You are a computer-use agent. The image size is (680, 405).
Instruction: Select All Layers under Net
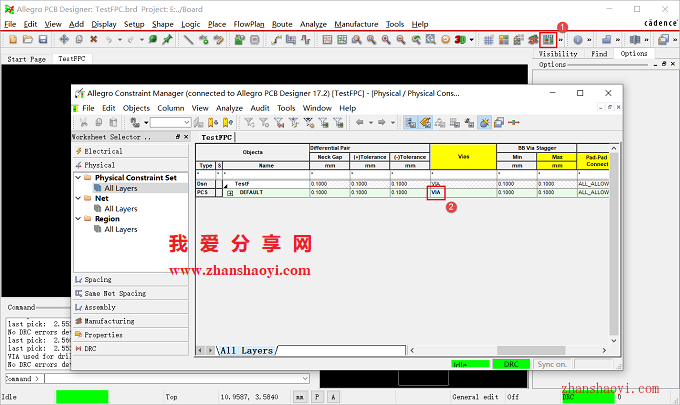click(121, 209)
